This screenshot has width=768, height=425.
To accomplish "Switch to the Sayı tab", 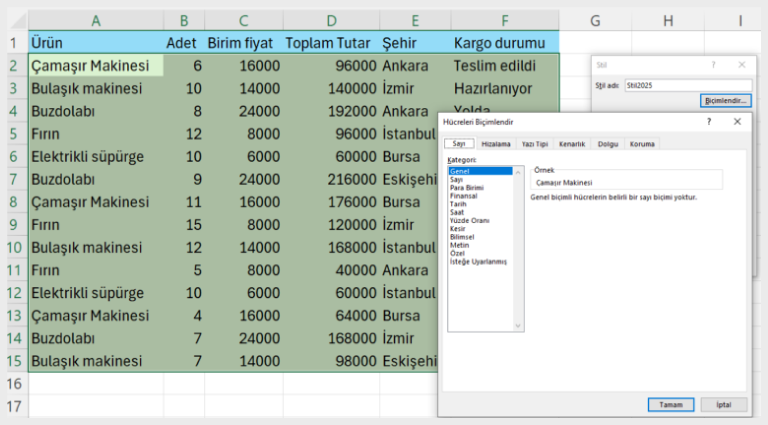I will pyautogui.click(x=459, y=143).
